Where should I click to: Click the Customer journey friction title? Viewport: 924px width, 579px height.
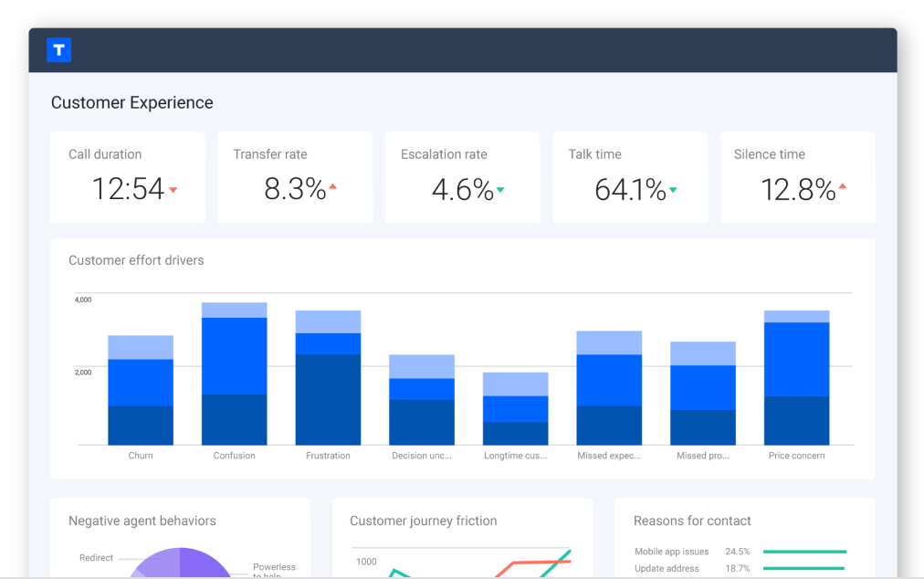(x=423, y=521)
